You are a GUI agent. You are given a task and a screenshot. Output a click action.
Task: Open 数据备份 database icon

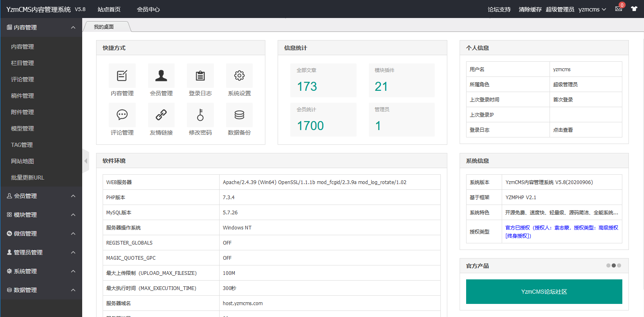pyautogui.click(x=239, y=115)
